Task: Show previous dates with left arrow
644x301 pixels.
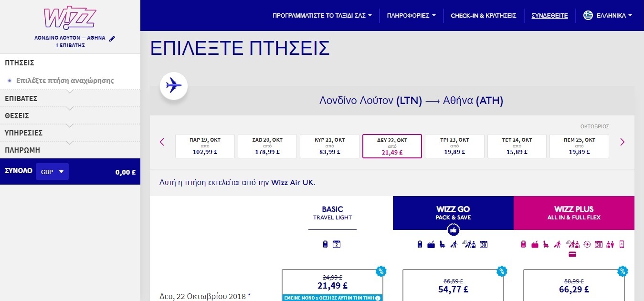Action: 162,142
